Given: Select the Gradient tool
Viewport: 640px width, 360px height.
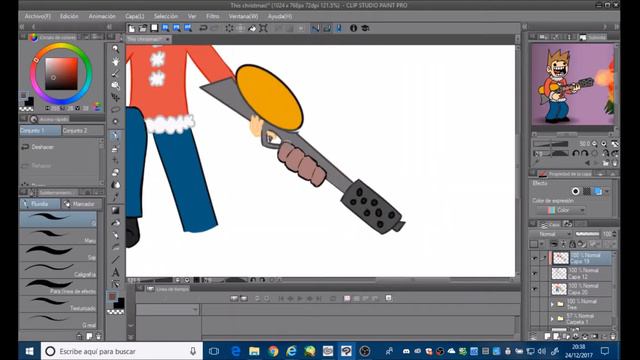Looking at the screenshot, I should (x=116, y=211).
